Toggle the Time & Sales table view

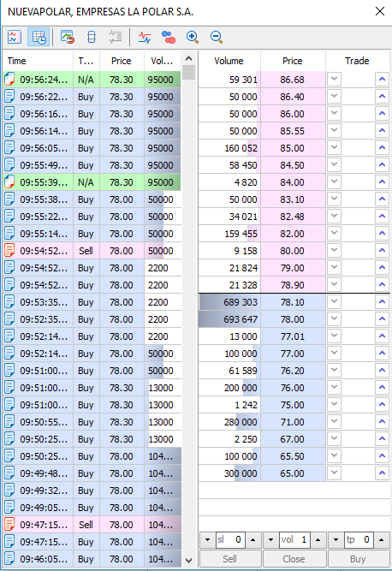pos(39,37)
